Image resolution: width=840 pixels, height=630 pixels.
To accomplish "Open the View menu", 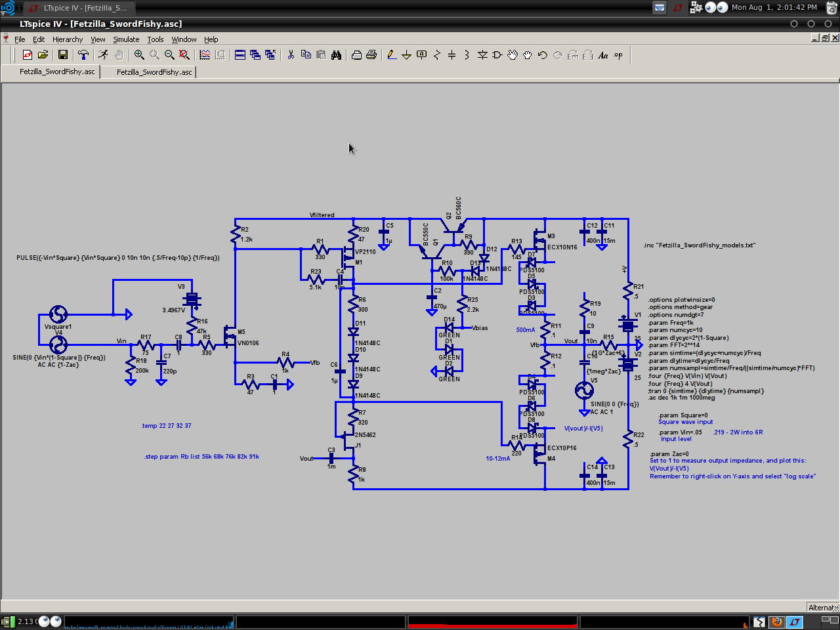I will pos(98,39).
